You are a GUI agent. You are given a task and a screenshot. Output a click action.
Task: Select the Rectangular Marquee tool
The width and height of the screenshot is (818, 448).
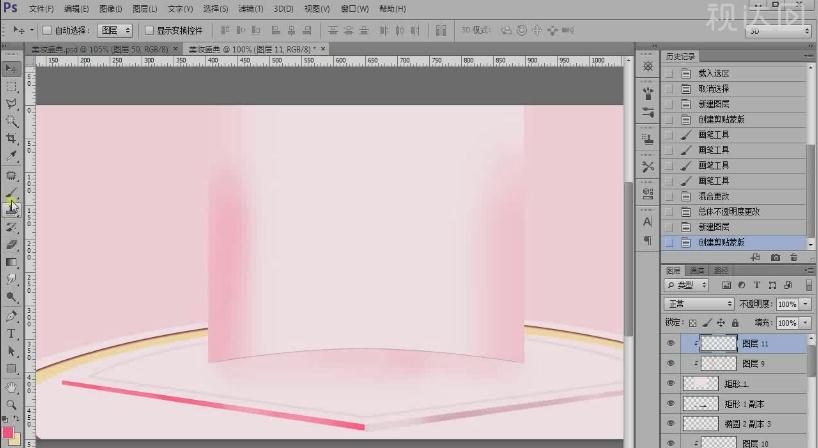point(11,86)
